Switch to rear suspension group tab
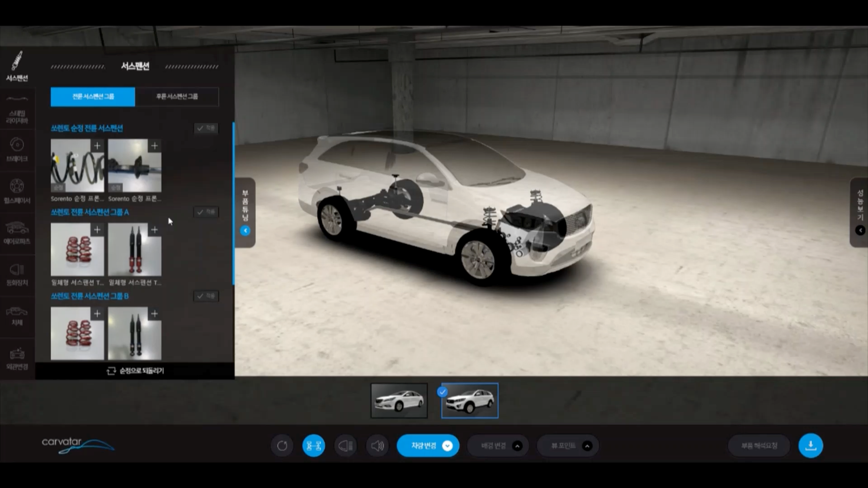This screenshot has width=868, height=488. tap(177, 97)
